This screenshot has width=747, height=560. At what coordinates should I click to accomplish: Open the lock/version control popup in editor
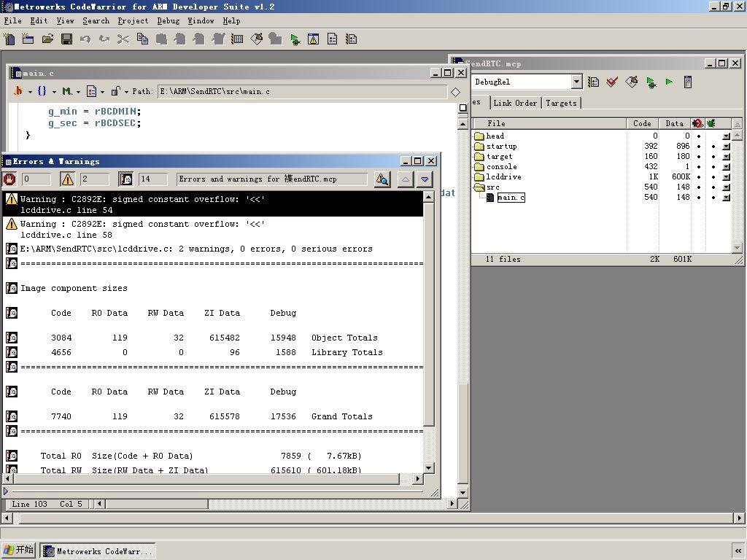[x=119, y=91]
